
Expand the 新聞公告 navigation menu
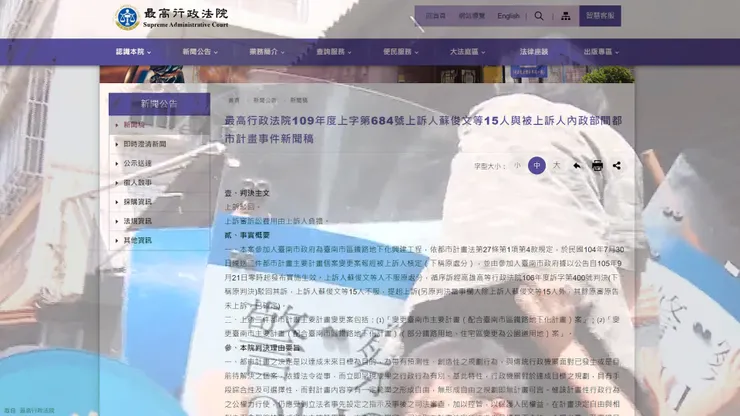click(x=200, y=52)
